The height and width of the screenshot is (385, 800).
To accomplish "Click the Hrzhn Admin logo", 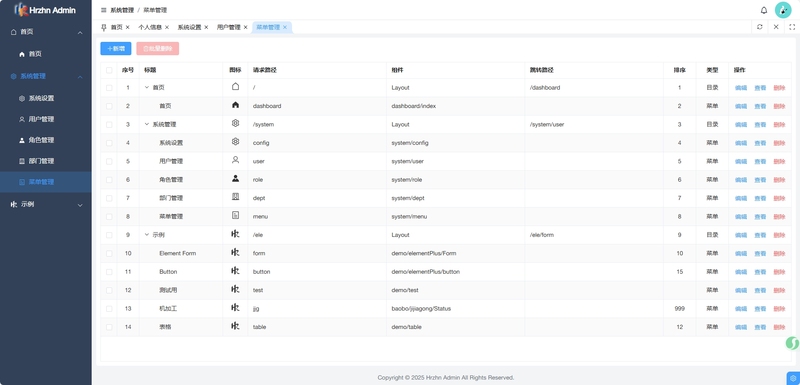I will coord(45,10).
